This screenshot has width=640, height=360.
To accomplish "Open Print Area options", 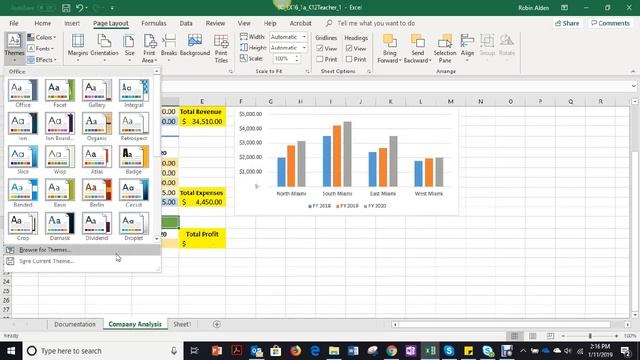I will [149, 49].
